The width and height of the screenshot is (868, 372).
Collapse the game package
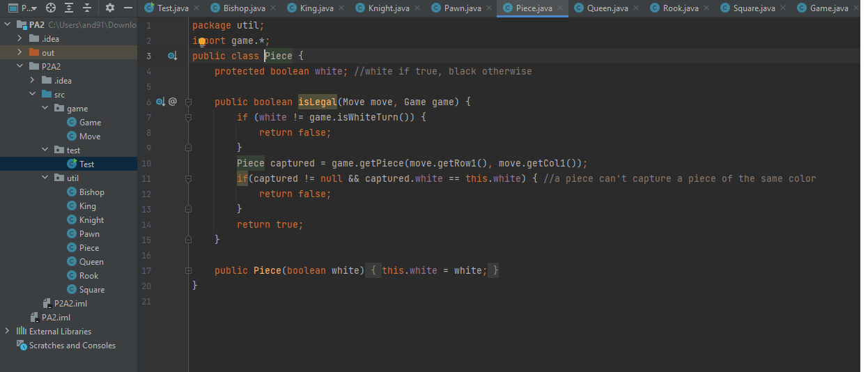[45, 108]
